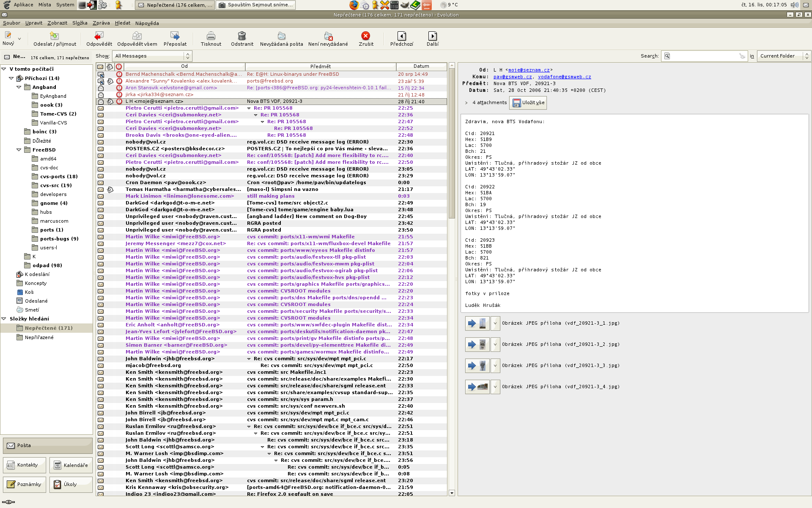
Task: Toggle sorting by the attachment column header
Action: click(x=110, y=66)
